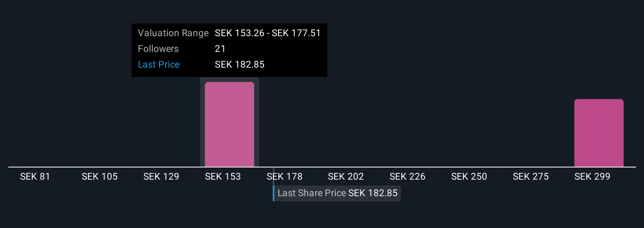
Task: Click the blue last share price marker line
Action: (274, 193)
